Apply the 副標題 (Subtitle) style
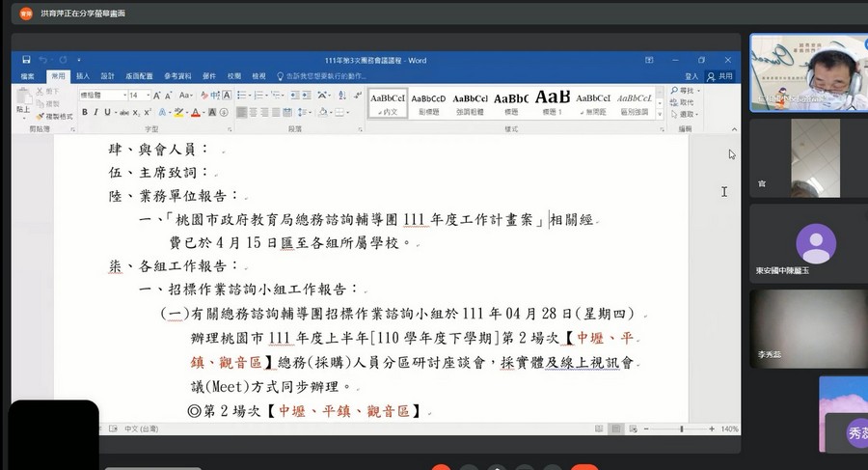 (428, 102)
